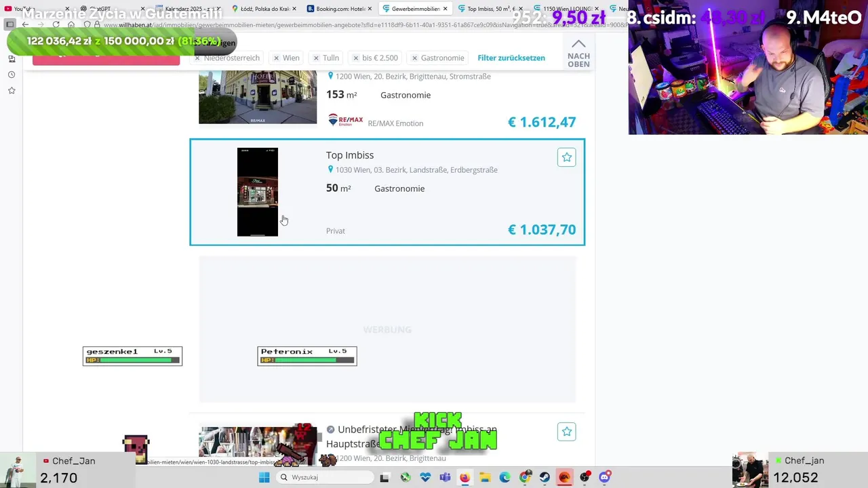
Task: Open Task View on the taskbar
Action: 384,477
